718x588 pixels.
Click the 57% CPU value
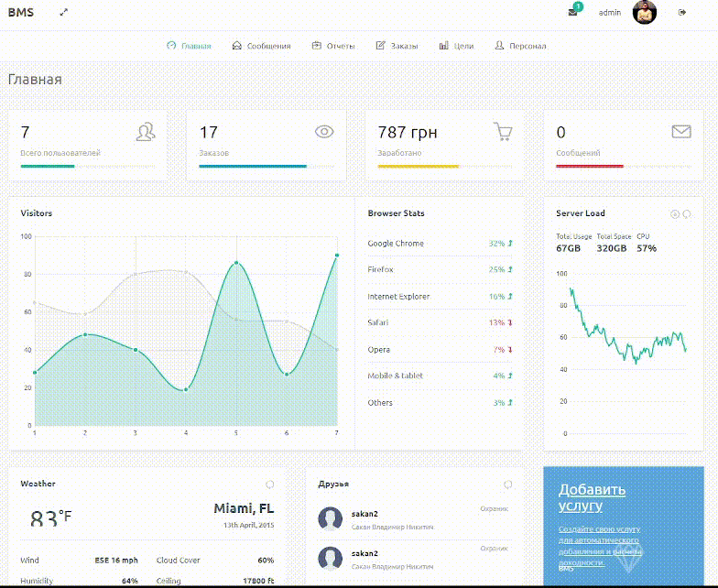647,249
